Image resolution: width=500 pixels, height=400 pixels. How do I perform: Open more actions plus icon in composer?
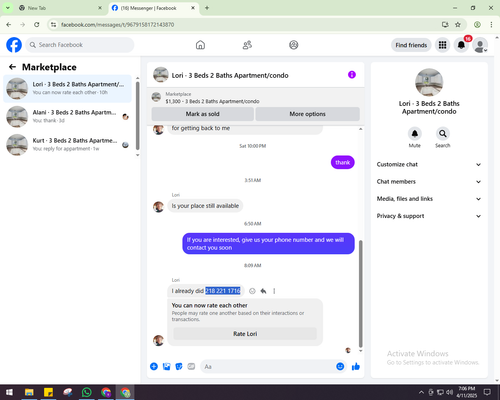(x=154, y=367)
